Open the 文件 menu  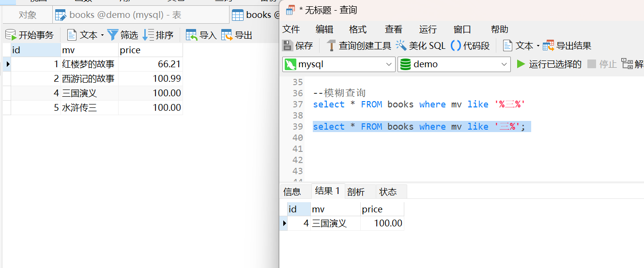291,29
